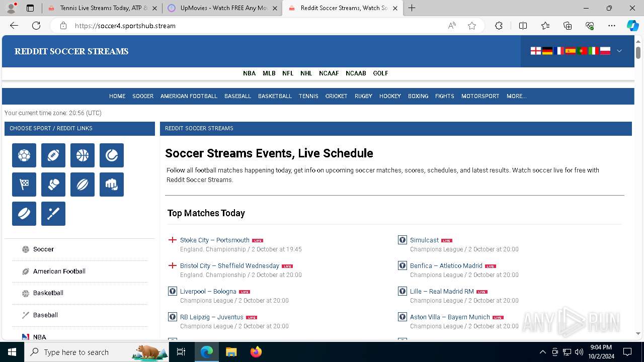Select the baseball bat sport icon
Image resolution: width=644 pixels, height=362 pixels.
[x=53, y=214]
